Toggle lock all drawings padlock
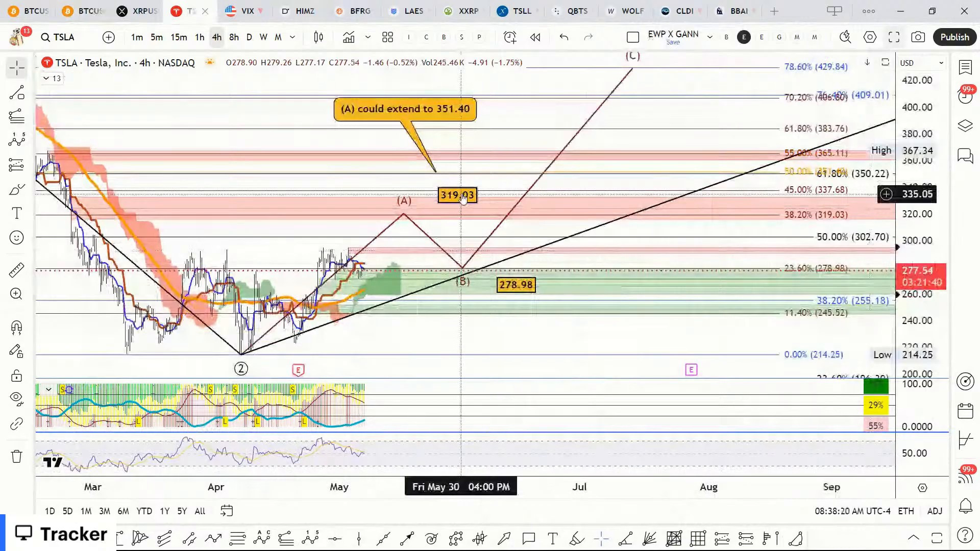 pos(16,376)
